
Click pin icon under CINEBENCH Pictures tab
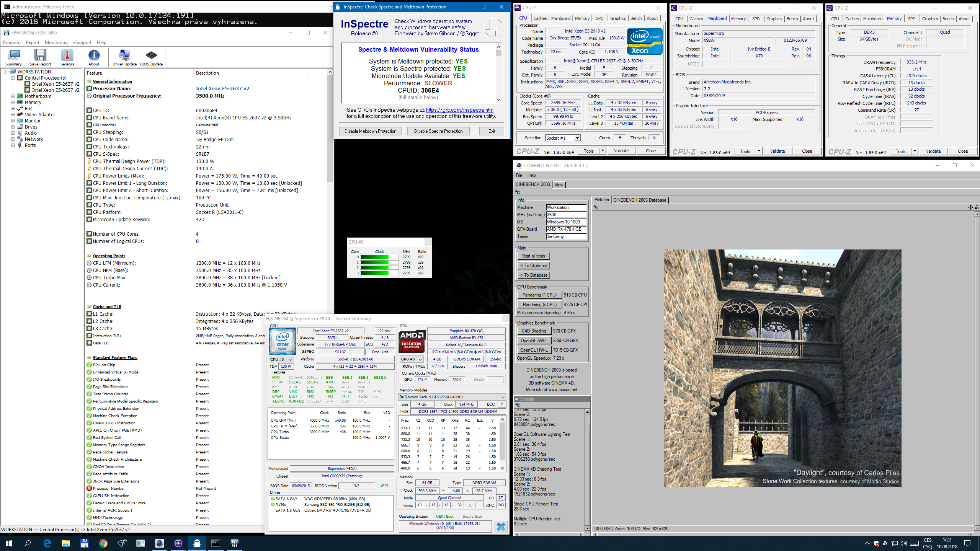(596, 207)
